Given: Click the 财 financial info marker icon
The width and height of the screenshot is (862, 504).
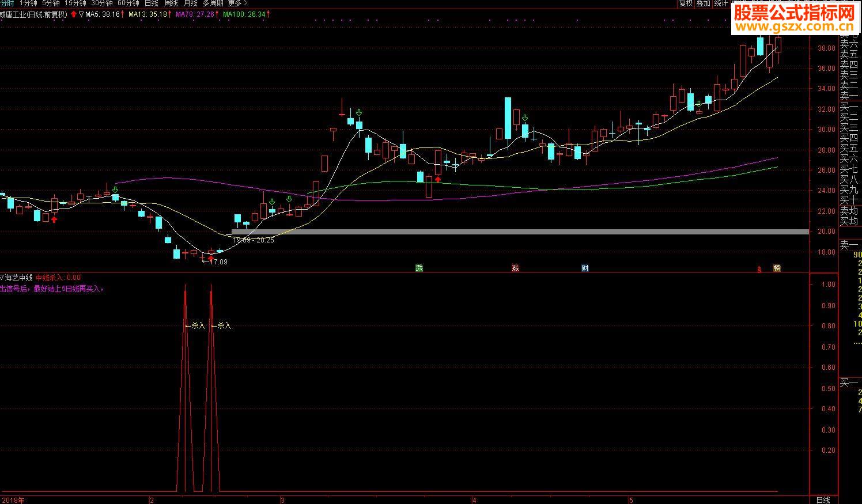Looking at the screenshot, I should (x=585, y=268).
